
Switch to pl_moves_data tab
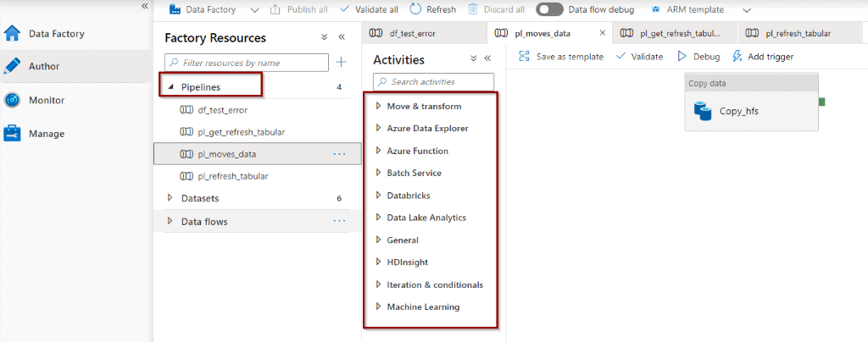(549, 33)
